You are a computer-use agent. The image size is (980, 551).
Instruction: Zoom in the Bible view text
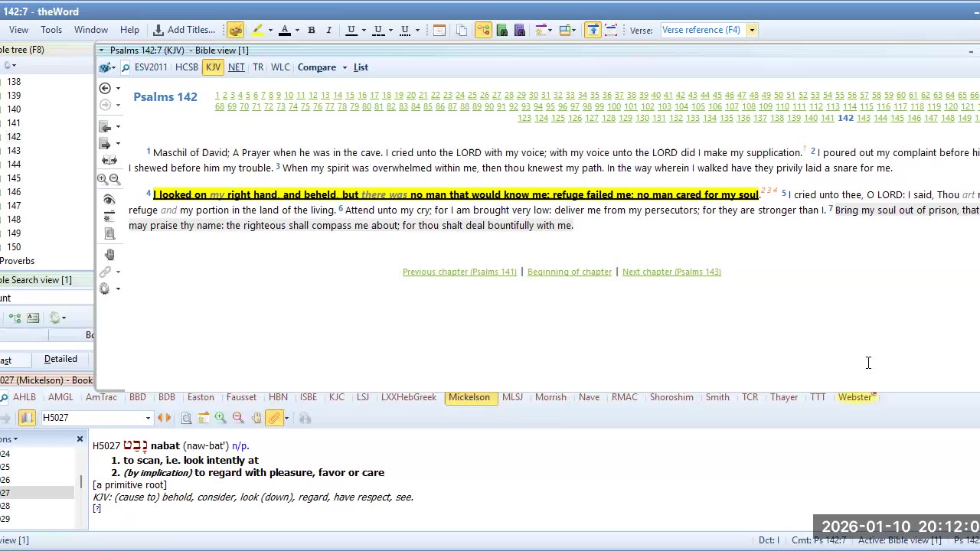pyautogui.click(x=103, y=179)
